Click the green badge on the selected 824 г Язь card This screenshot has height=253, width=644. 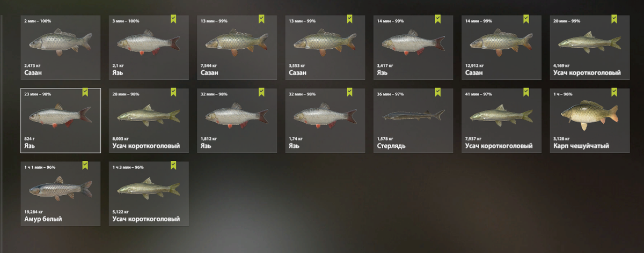click(x=85, y=93)
